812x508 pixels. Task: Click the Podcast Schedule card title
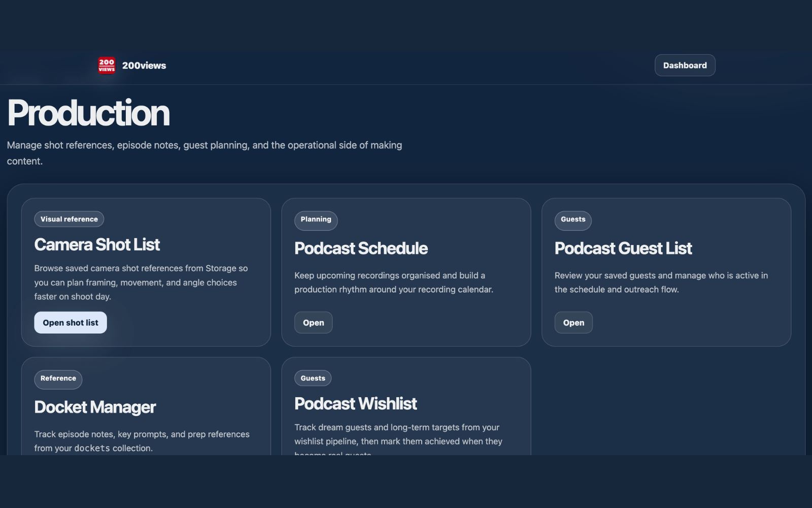pos(361,248)
